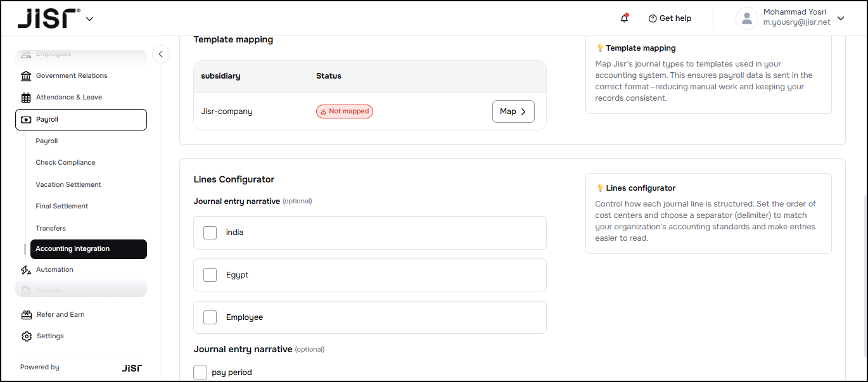Open the notifications bell
This screenshot has height=382, width=868.
pyautogui.click(x=624, y=18)
